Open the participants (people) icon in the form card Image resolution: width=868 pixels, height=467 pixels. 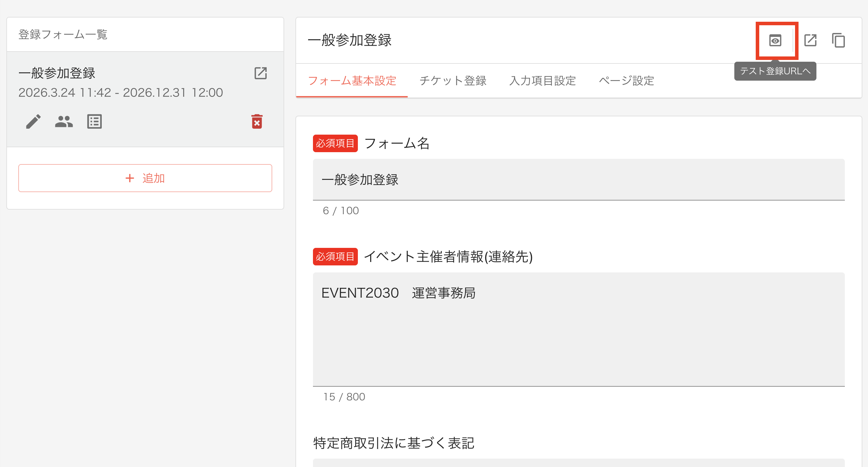(x=64, y=122)
